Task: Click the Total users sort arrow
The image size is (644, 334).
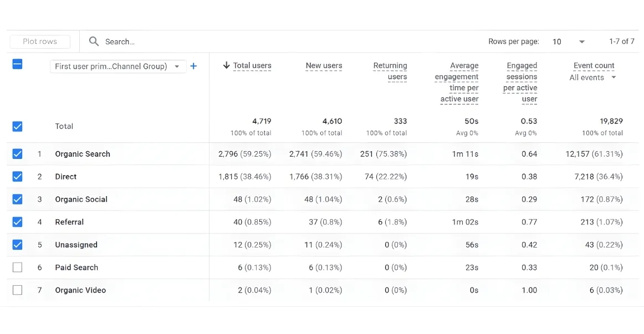Action: coord(226,65)
